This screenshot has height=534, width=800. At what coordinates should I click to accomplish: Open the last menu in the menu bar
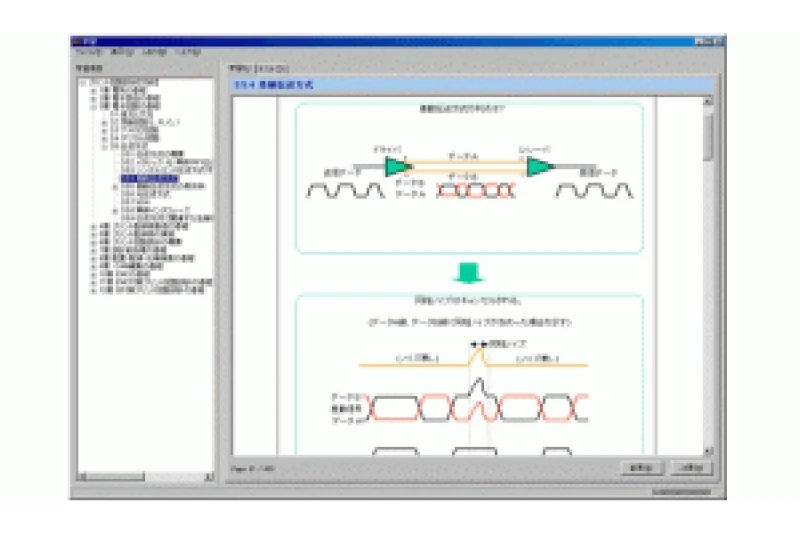click(x=187, y=52)
